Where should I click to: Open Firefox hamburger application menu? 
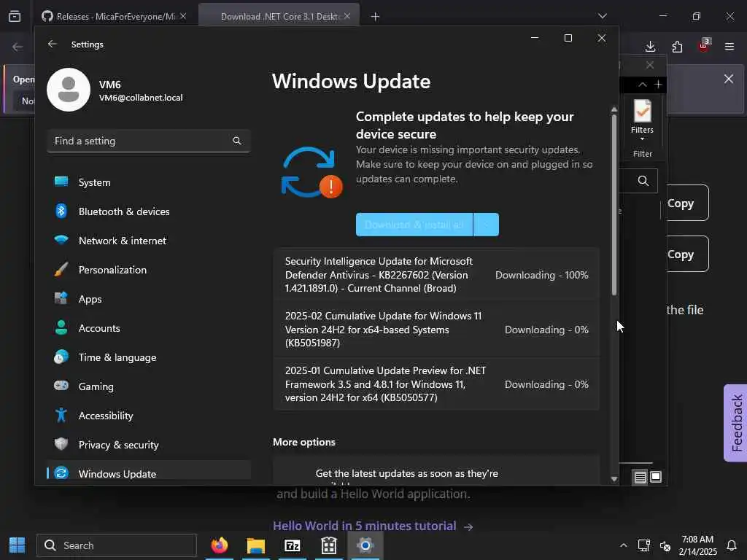point(729,47)
